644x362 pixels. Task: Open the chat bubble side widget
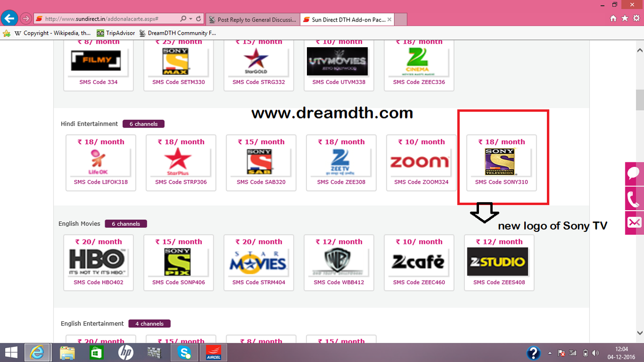(634, 174)
